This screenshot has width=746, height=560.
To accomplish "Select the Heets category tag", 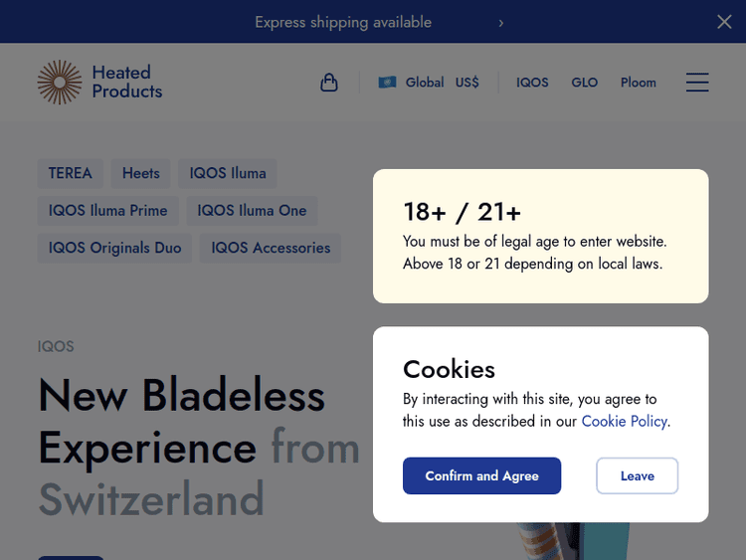I will click(141, 173).
